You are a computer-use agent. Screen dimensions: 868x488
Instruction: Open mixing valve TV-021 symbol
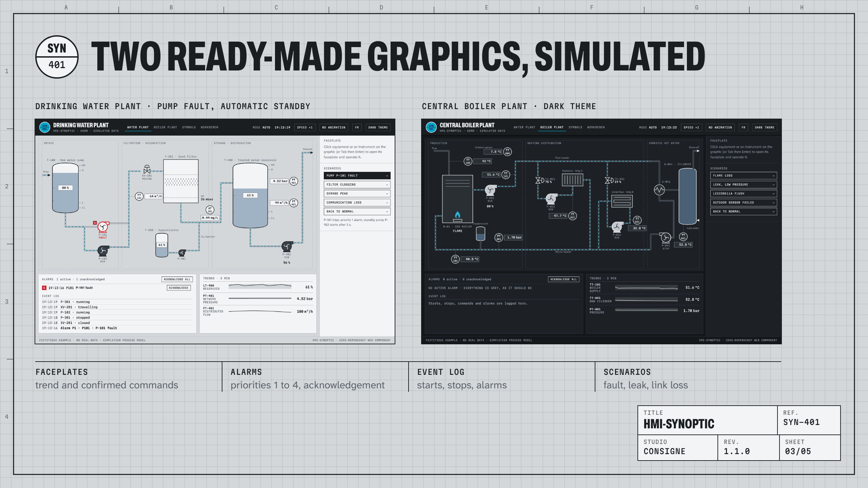[x=540, y=180]
